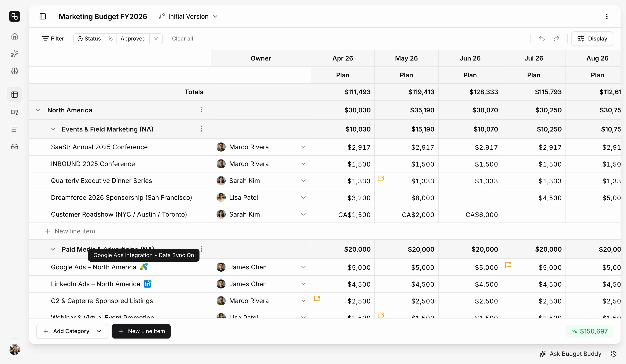Open the inbox icon in the sidebar

(14, 147)
